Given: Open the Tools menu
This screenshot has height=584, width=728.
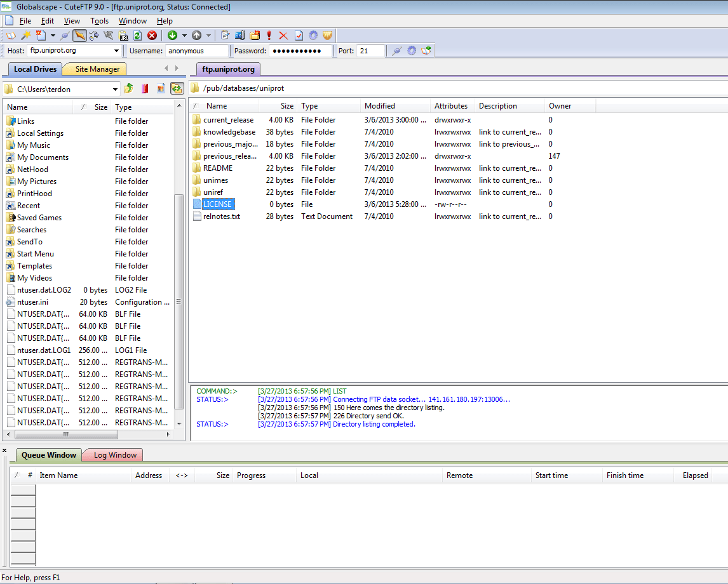Looking at the screenshot, I should [x=99, y=21].
